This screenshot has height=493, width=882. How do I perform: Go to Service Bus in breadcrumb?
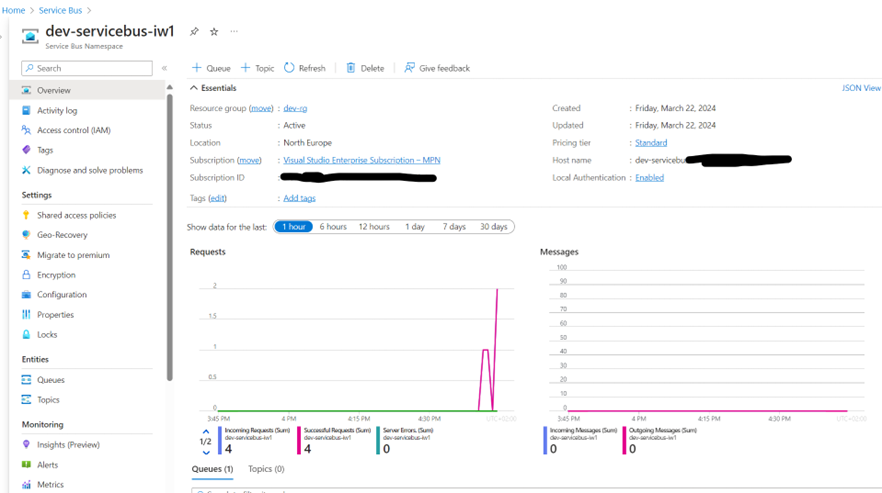pos(60,10)
